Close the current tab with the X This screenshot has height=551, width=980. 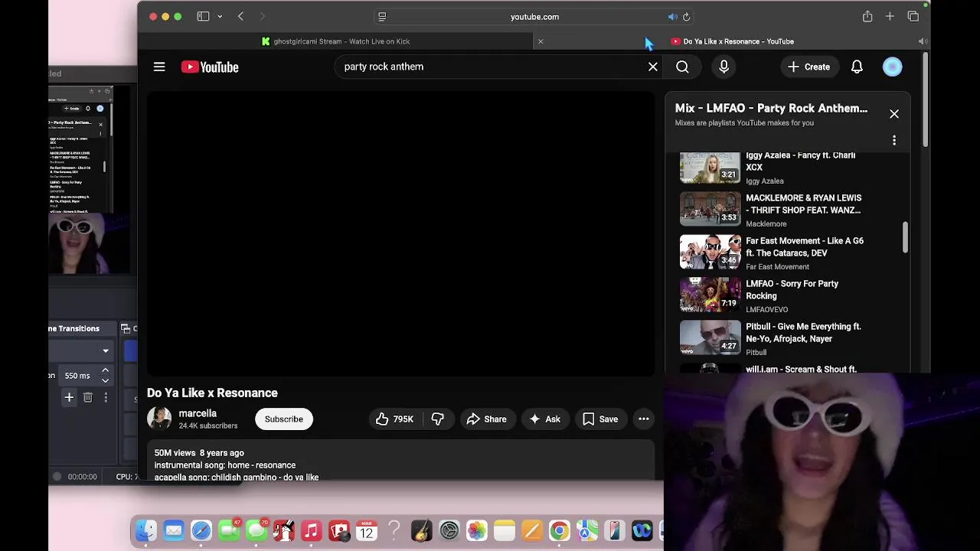tap(541, 41)
